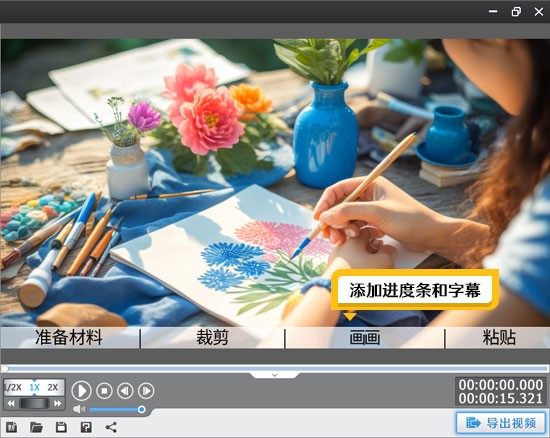Image resolution: width=550 pixels, height=438 pixels.
Task: Open project using the folder icon
Action: coord(36,427)
